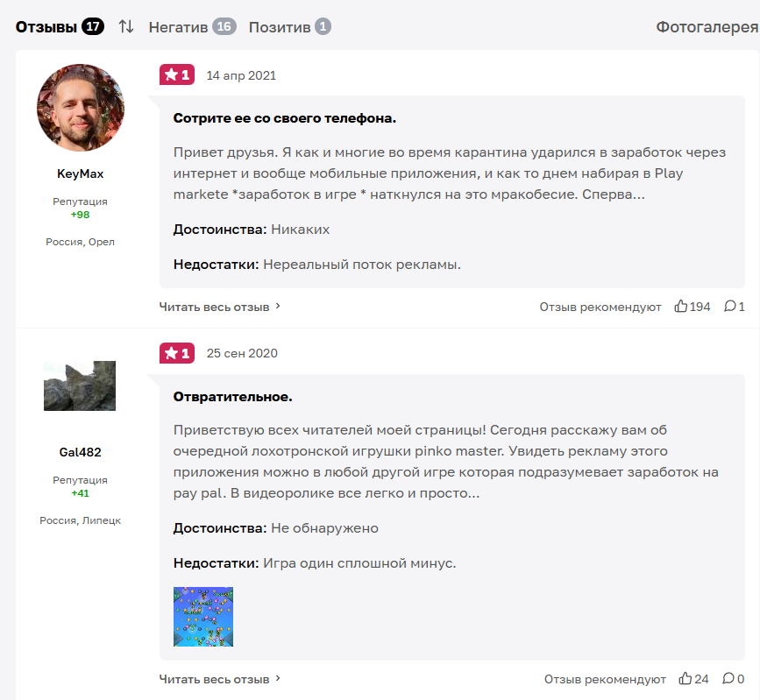Like KeyMax's review with thumbs-up icon

tap(681, 307)
